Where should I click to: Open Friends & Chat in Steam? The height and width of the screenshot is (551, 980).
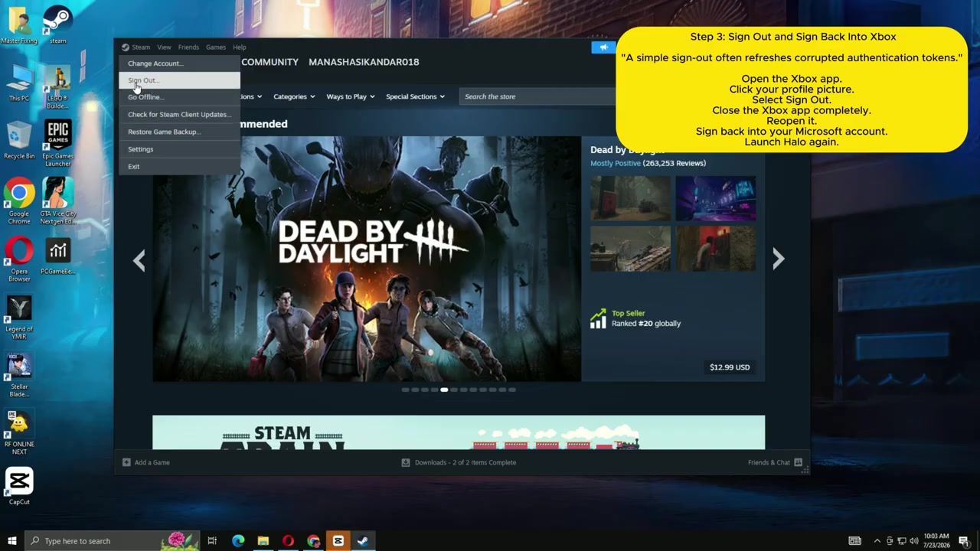click(x=775, y=462)
